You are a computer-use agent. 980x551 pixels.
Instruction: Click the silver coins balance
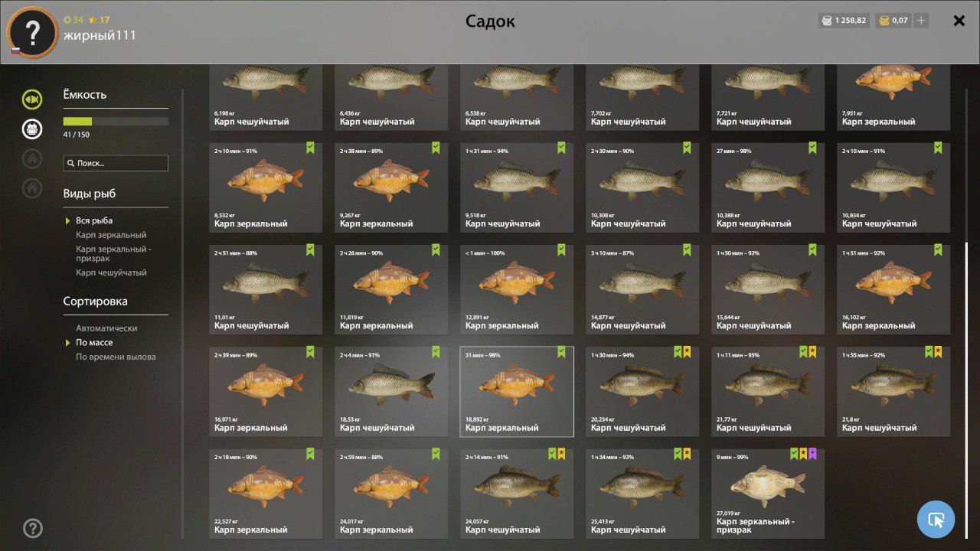pyautogui.click(x=844, y=21)
